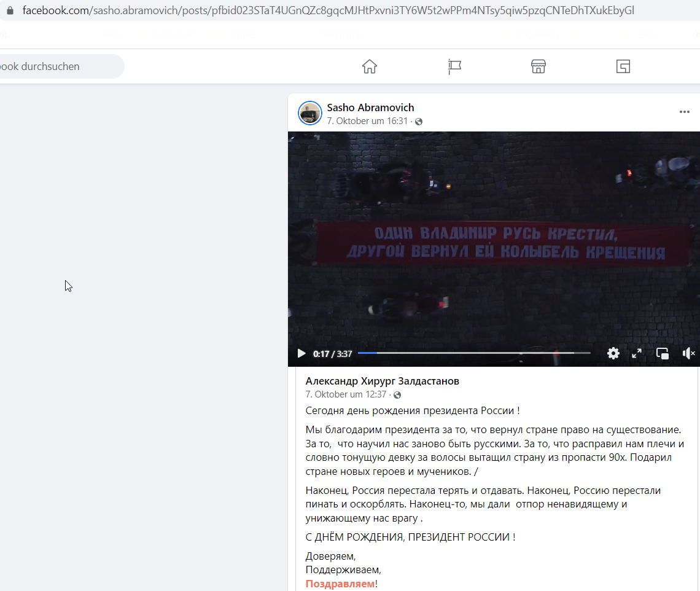The width and height of the screenshot is (700, 591).
Task: Click the text 'С ДНЁМ РОЖДЕНИЯ, ПРЕЗИДЕНТ РОССИИ !'
Action: pyautogui.click(x=410, y=537)
